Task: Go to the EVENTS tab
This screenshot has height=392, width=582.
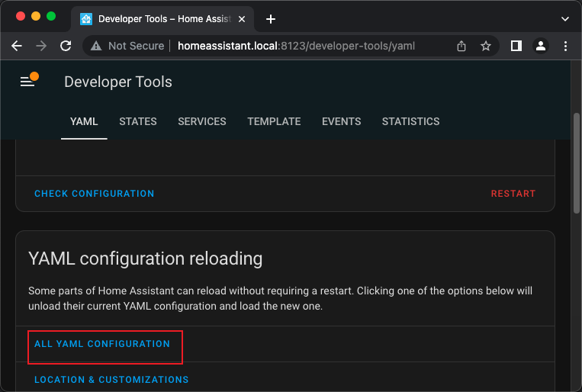Action: (342, 122)
